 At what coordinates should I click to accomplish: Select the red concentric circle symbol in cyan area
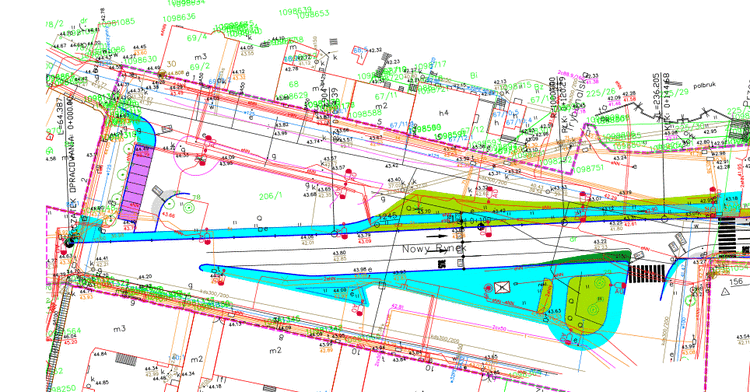(488, 288)
